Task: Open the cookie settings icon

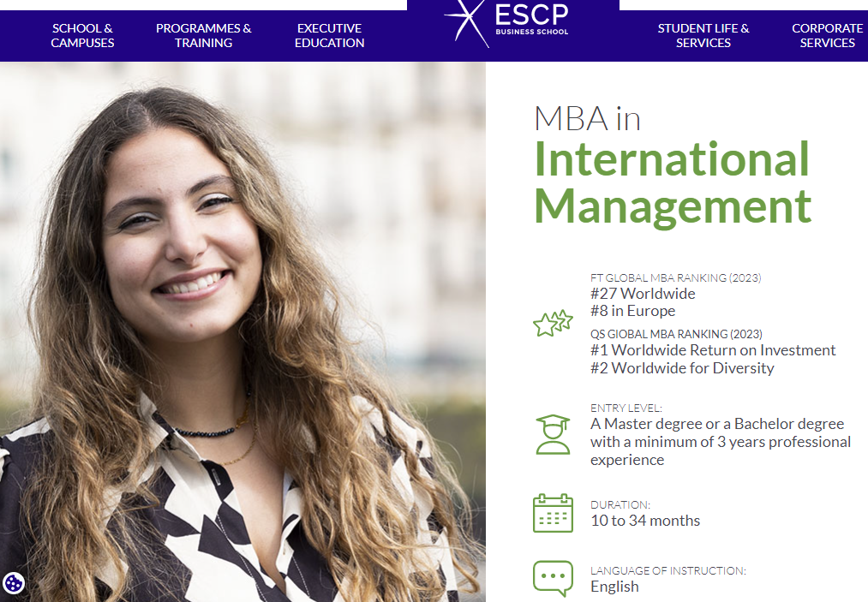Action: click(x=14, y=583)
